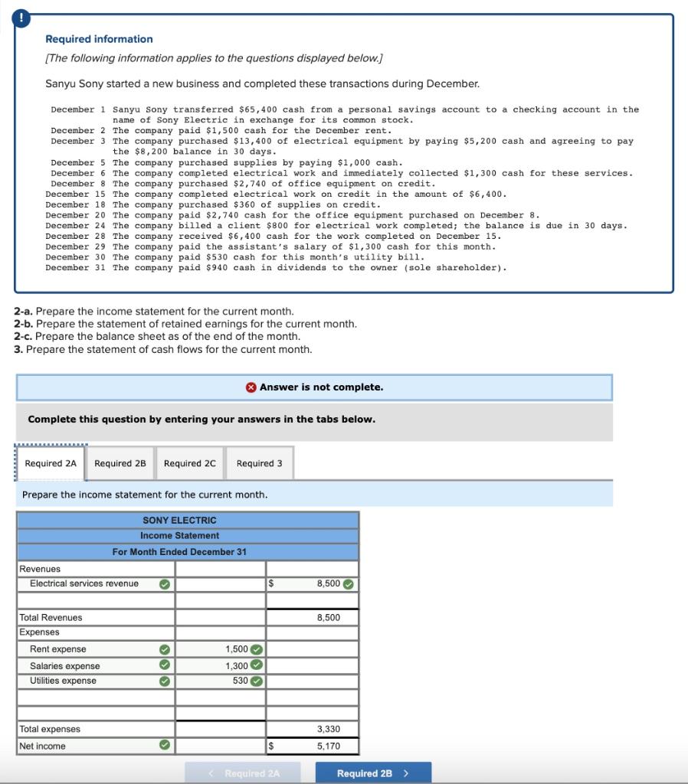
Task: Click the Total expenses 3,330 cell
Action: (x=313, y=729)
